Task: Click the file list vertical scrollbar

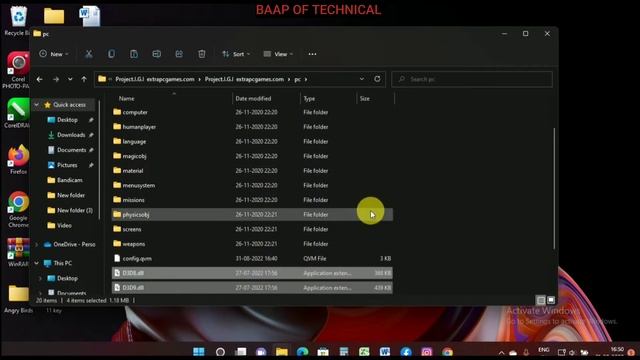Action: (554, 188)
